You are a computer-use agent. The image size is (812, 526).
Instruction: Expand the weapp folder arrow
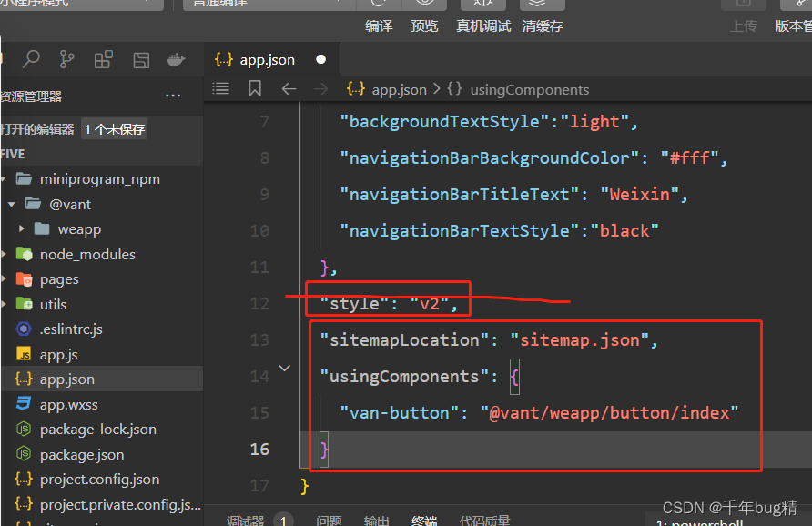tap(21, 228)
